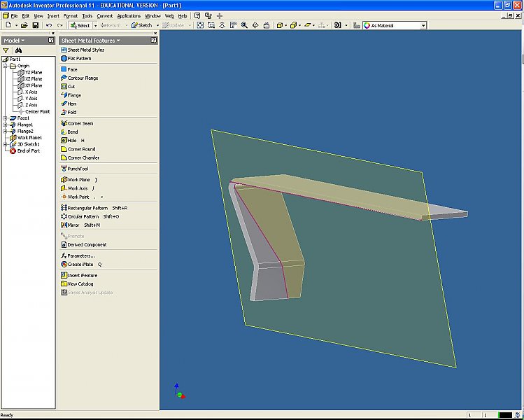
Task: Click the browser filter funnel icon
Action: click(x=6, y=50)
